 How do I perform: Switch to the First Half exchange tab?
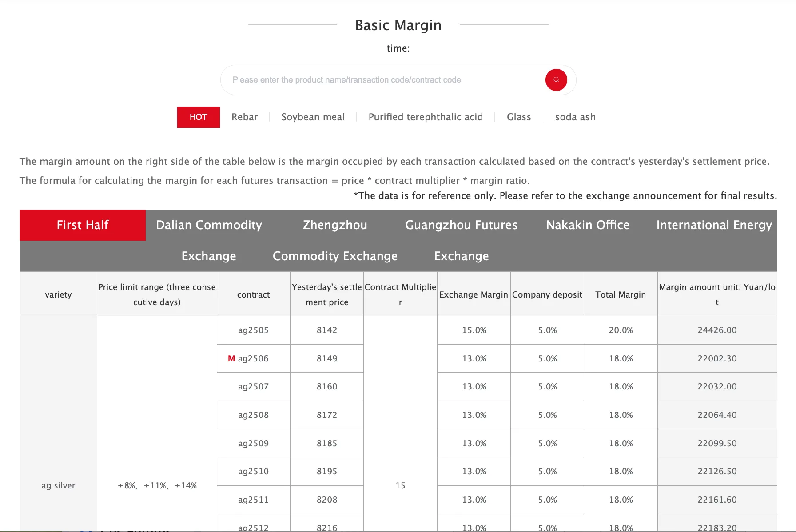(x=83, y=225)
